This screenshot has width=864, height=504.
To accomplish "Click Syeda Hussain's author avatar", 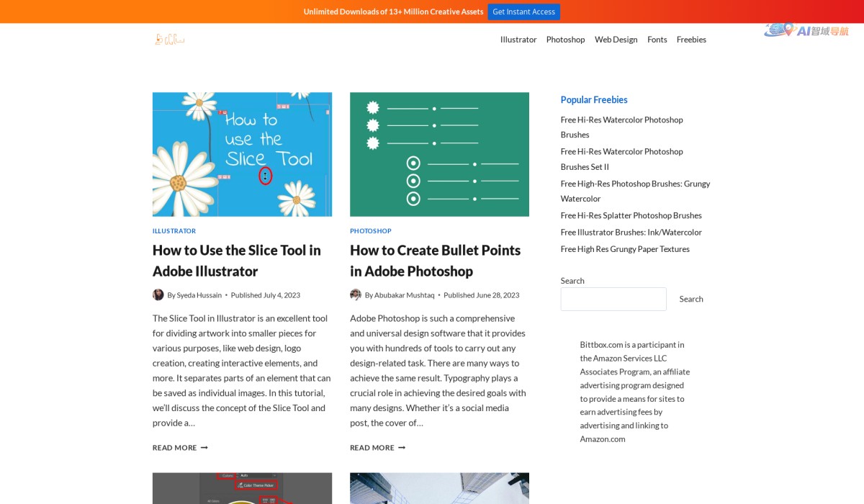I will (x=158, y=294).
